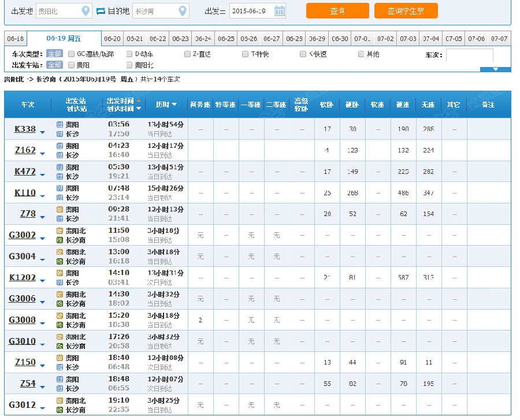520x420 pixels.
Task: Check the D-动车 train type box
Action: point(129,54)
